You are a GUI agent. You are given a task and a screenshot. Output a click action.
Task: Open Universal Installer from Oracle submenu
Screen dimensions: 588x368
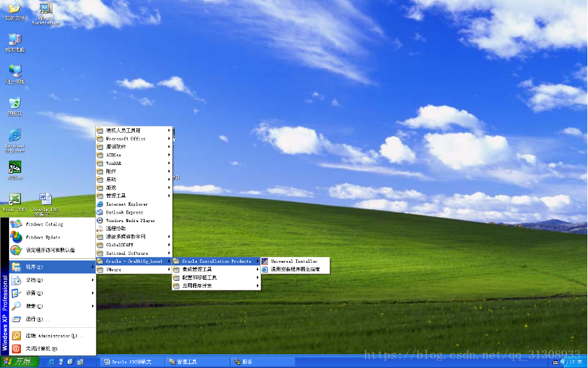(295, 261)
